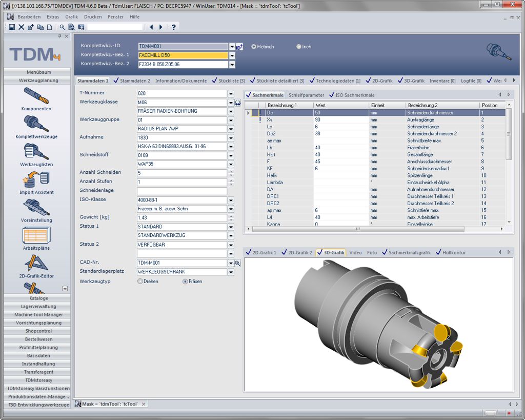Select Drehen as Werkzeugtyp
Image resolution: width=525 pixels, height=420 pixels.
[x=140, y=282]
